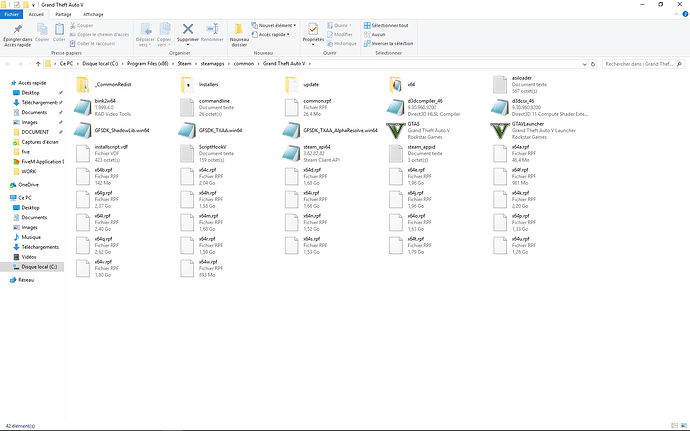The image size is (690, 431).
Task: Collapse the ribbon with the chevron
Action: coord(676,15)
